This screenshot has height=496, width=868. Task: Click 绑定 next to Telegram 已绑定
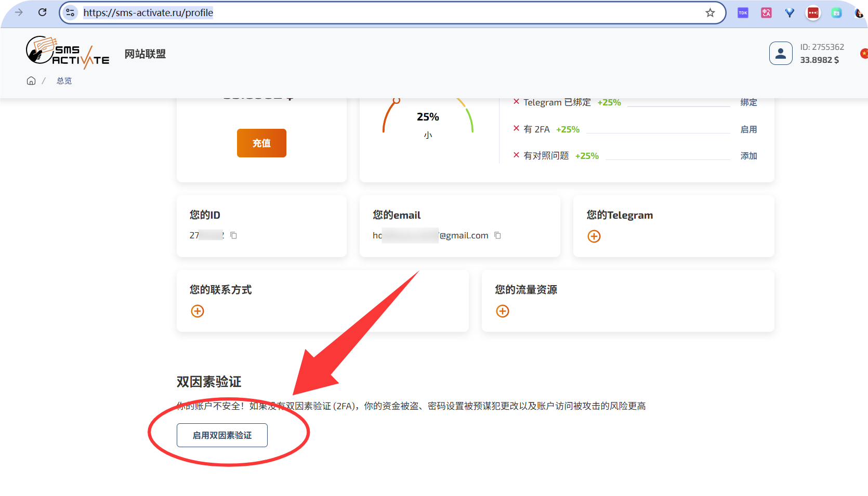(748, 102)
